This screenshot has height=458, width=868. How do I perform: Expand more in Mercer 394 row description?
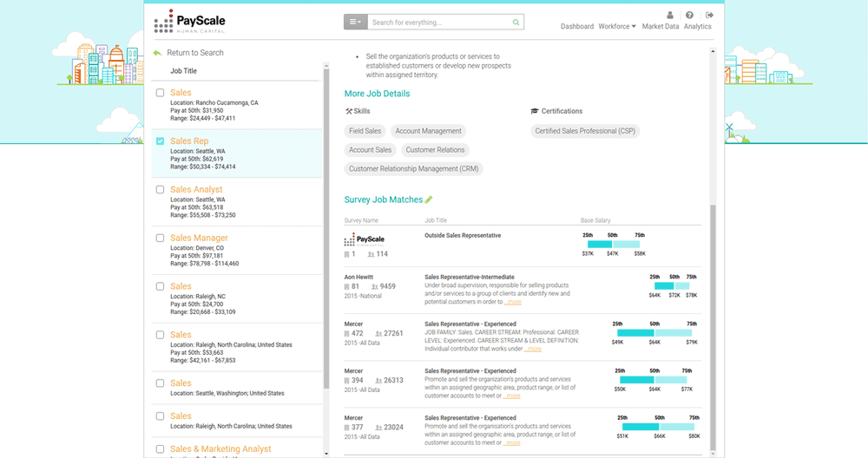click(513, 396)
